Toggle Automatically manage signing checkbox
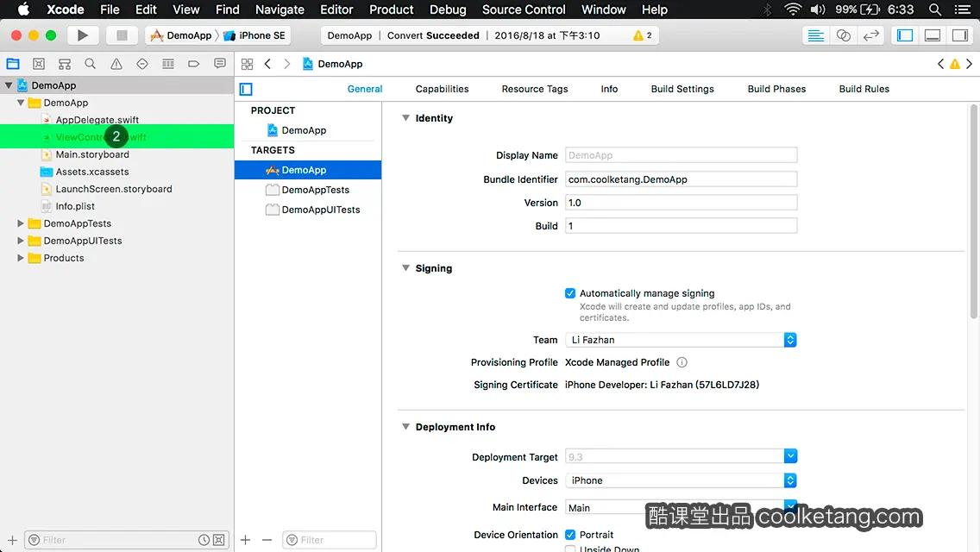Viewport: 980px width, 552px height. pos(570,293)
